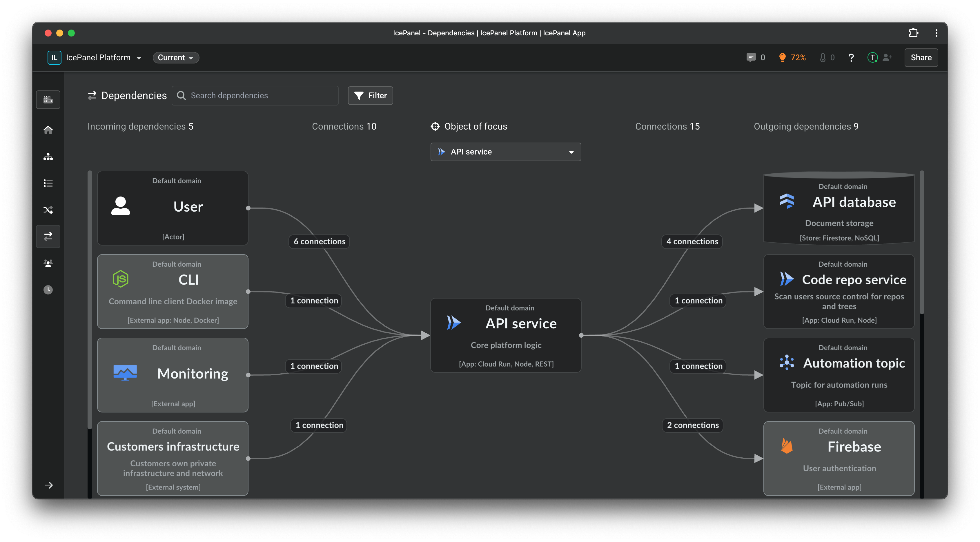Select the Automation topic card
Screen dimensions: 980x542
click(x=839, y=375)
